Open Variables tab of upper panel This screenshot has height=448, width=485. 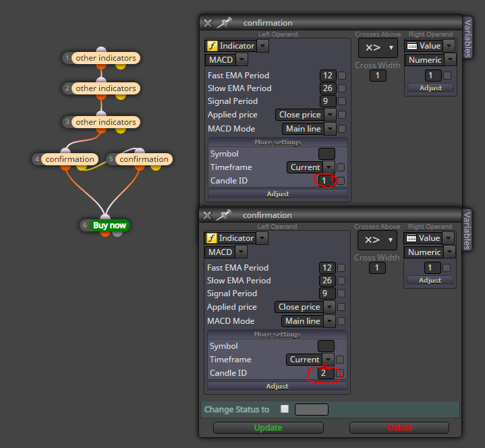(x=467, y=38)
